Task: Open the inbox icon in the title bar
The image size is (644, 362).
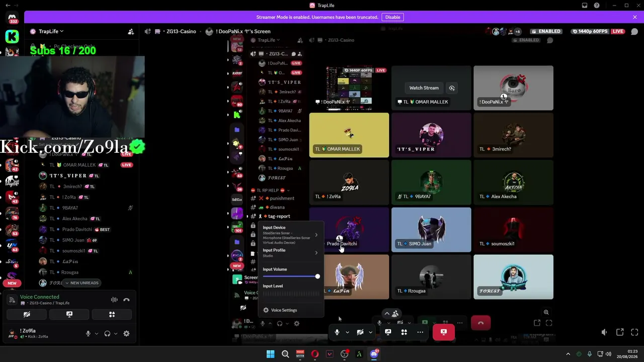Action: (585, 6)
